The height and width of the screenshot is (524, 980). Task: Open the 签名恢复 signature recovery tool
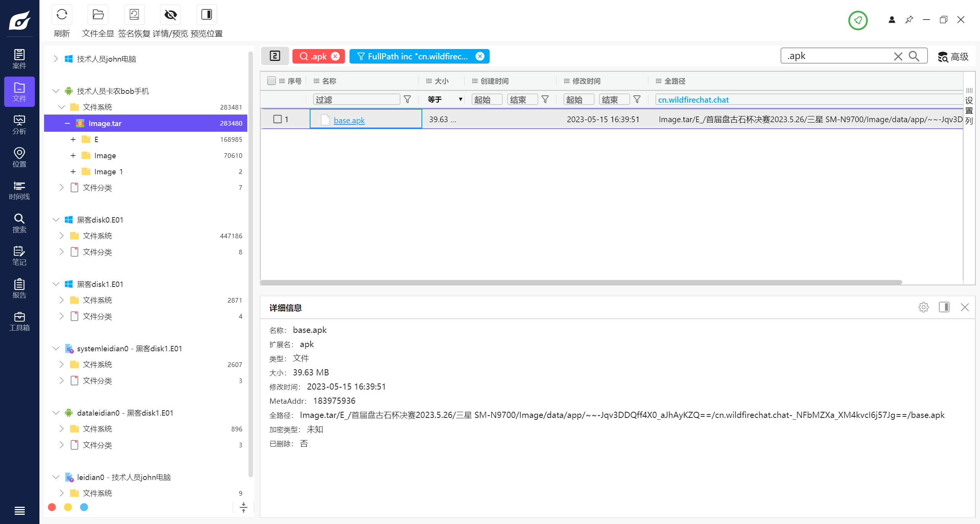[x=134, y=15]
